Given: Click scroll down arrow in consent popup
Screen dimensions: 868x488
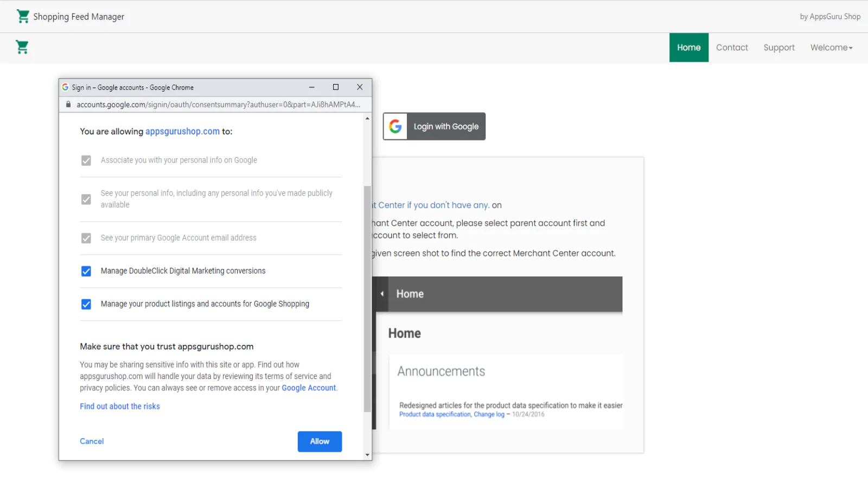Looking at the screenshot, I should 367,455.
